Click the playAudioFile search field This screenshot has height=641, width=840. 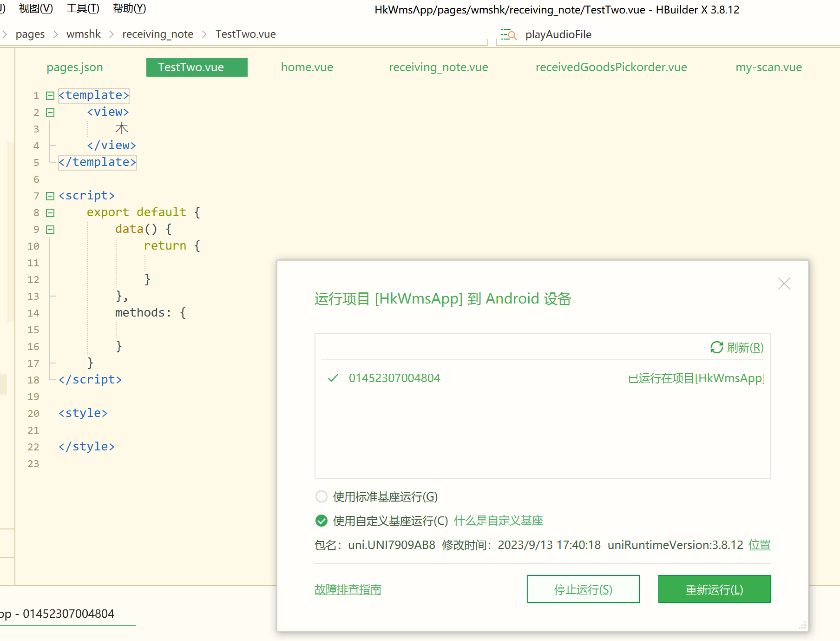point(668,34)
